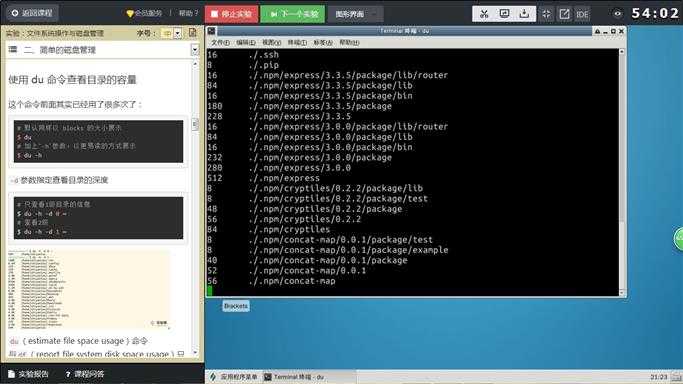
Task: Open the 课程问答 course Q&A button
Action: [85, 374]
